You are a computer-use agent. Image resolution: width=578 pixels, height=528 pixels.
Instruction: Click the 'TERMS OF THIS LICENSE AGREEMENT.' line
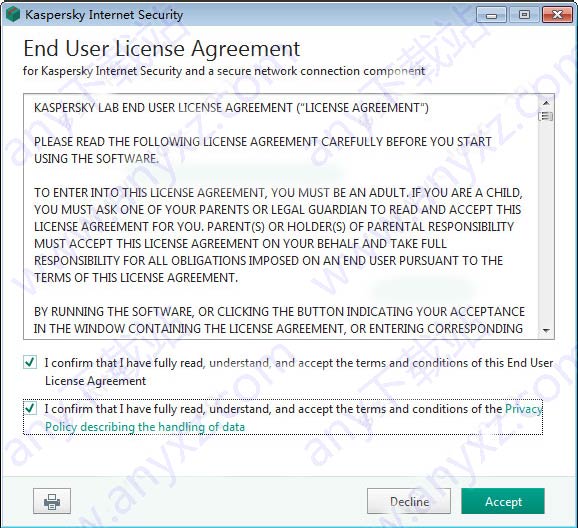pyautogui.click(x=136, y=277)
